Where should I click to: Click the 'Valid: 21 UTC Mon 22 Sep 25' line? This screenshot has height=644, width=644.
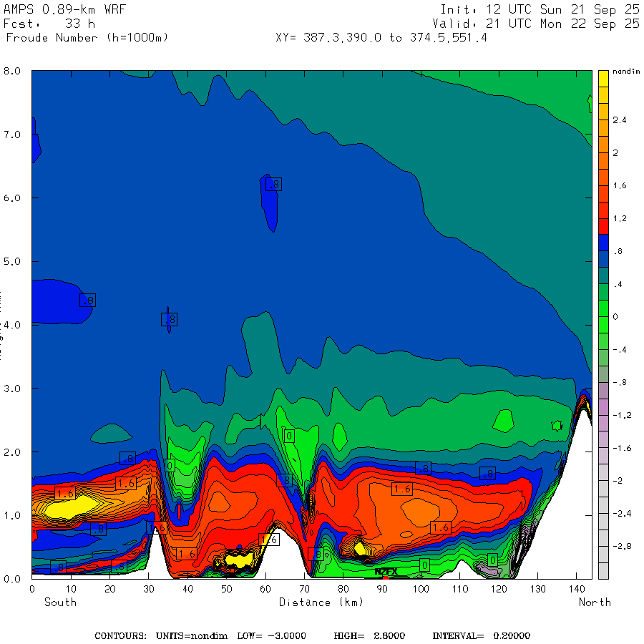point(535,24)
